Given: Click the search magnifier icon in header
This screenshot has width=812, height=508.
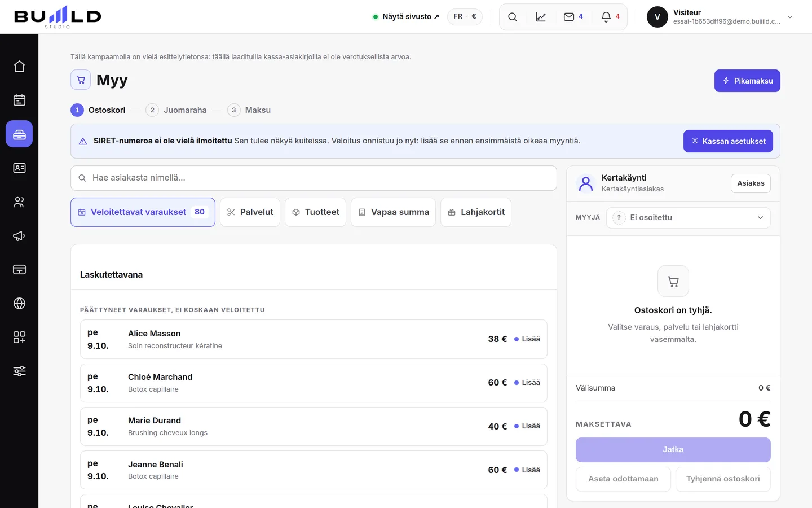Looking at the screenshot, I should coord(513,17).
